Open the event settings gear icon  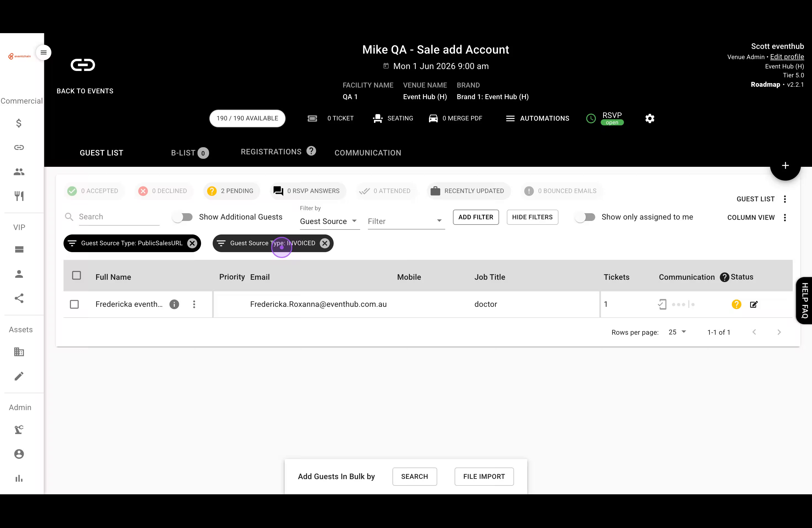point(650,118)
